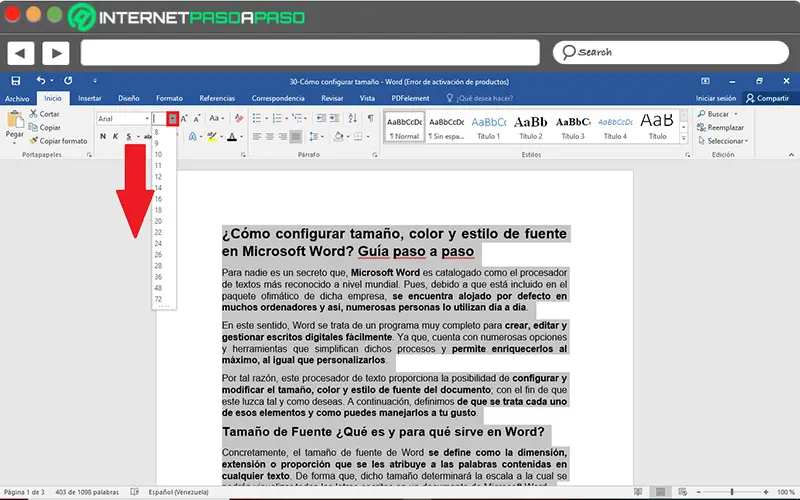Click the red font color button
800x500 pixels.
click(x=231, y=137)
